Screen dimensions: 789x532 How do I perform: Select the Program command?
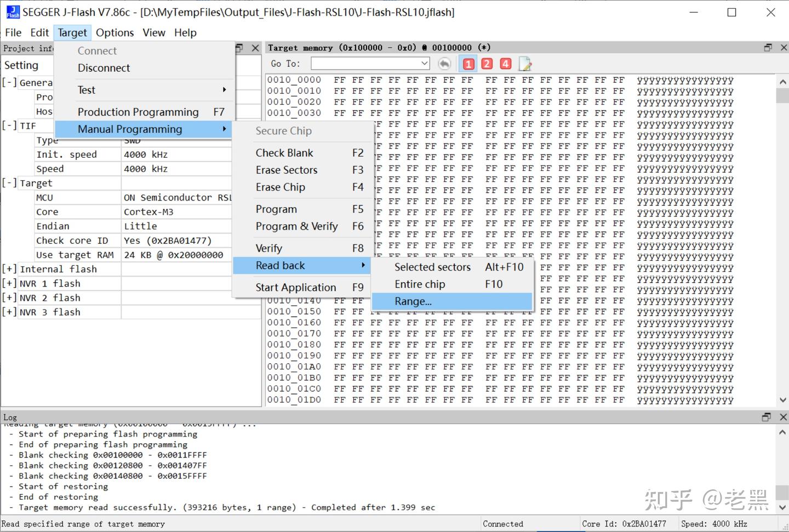[303, 209]
